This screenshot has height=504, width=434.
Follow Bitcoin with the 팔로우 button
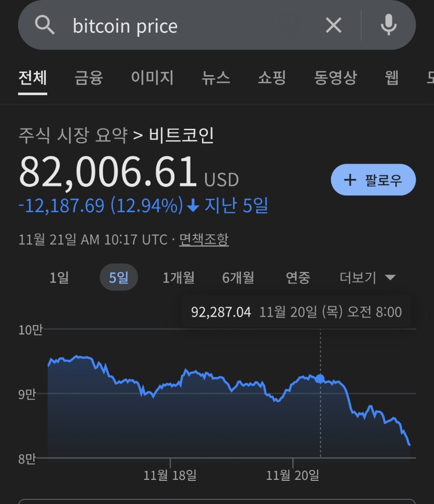point(373,180)
